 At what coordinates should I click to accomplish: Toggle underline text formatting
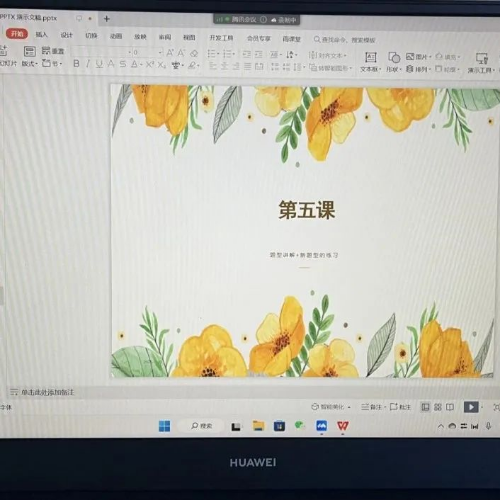point(99,64)
